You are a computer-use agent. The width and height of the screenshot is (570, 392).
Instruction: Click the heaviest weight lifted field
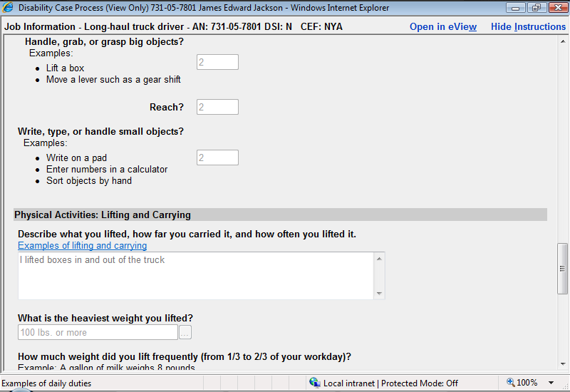click(98, 332)
